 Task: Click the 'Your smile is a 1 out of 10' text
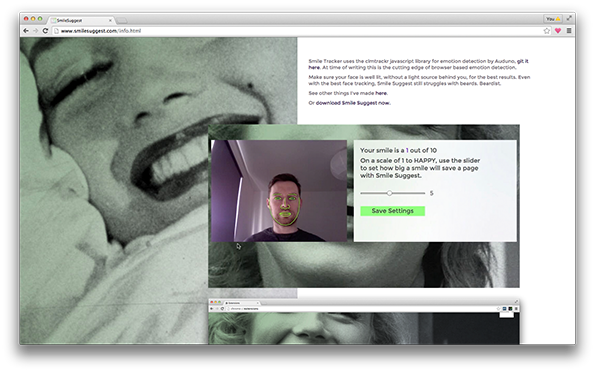[x=398, y=150]
